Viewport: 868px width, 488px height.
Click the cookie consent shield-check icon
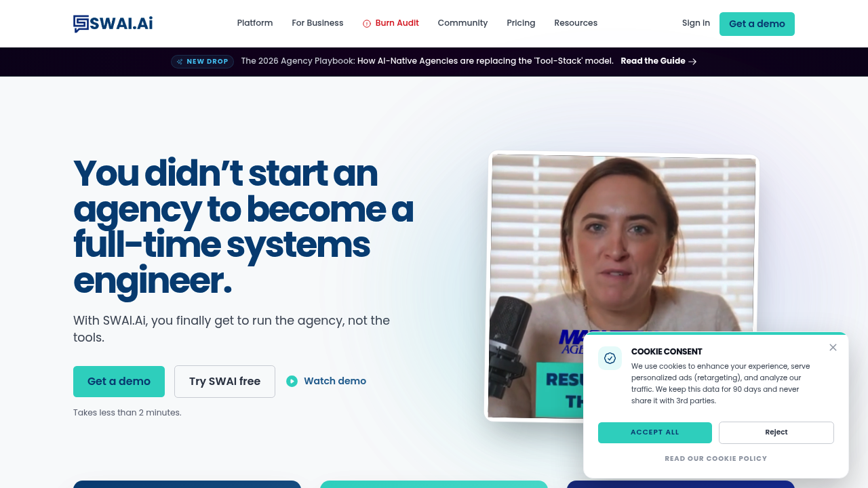coord(610,358)
